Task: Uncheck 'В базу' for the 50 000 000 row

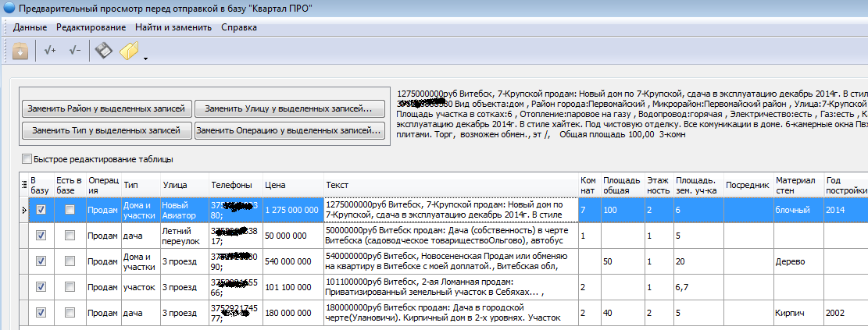Action: tap(41, 236)
